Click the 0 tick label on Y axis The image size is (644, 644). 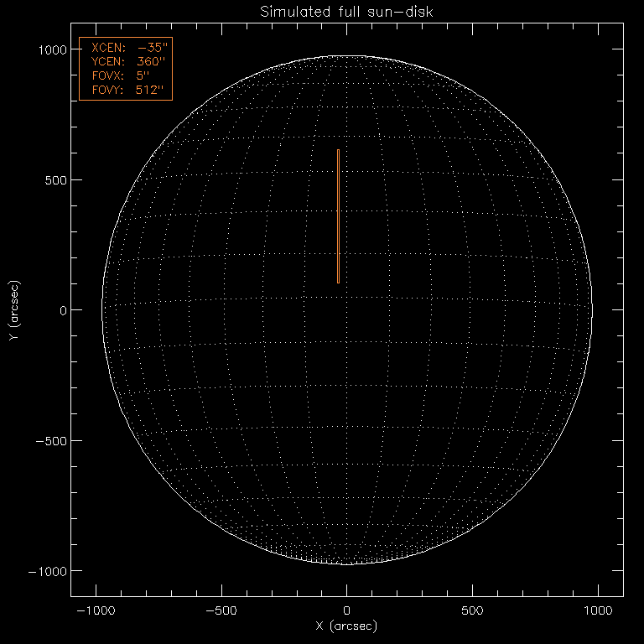pyautogui.click(x=62, y=310)
